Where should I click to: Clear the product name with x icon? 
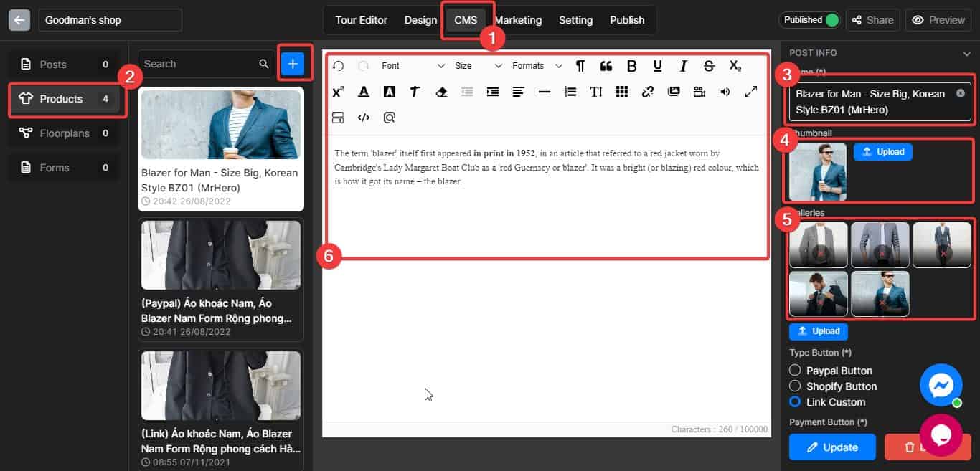(x=961, y=93)
